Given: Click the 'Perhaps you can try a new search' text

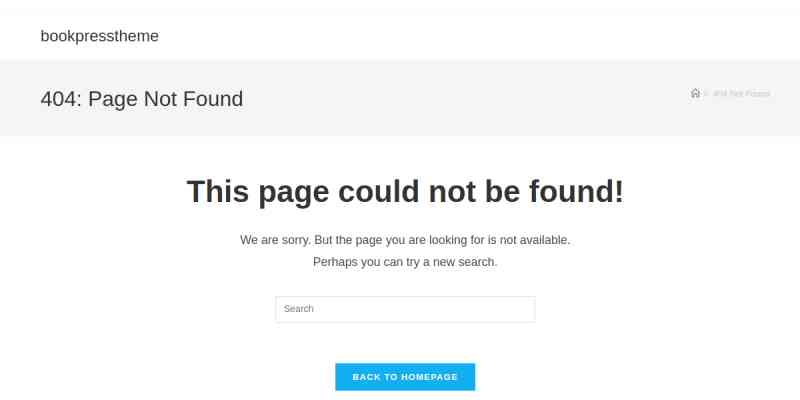Looking at the screenshot, I should [405, 262].
